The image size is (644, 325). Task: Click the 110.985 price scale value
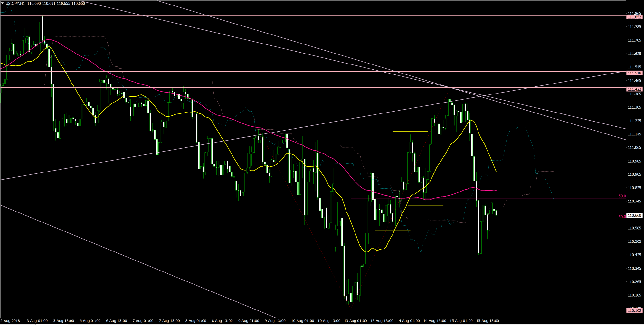click(634, 161)
